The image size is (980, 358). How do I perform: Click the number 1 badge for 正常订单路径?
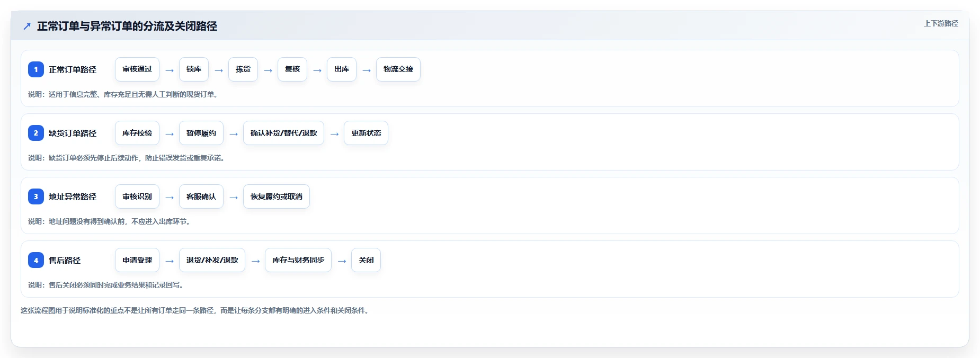tap(36, 69)
